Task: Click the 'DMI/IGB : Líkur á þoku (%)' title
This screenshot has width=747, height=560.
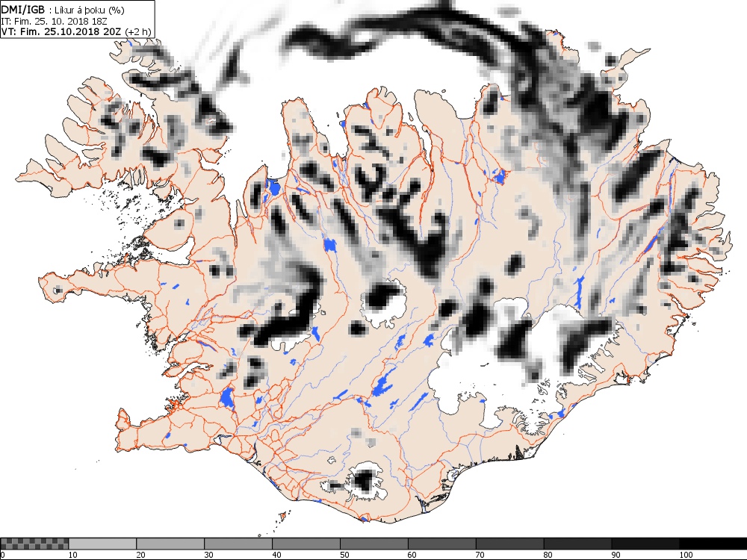Action: (x=63, y=9)
